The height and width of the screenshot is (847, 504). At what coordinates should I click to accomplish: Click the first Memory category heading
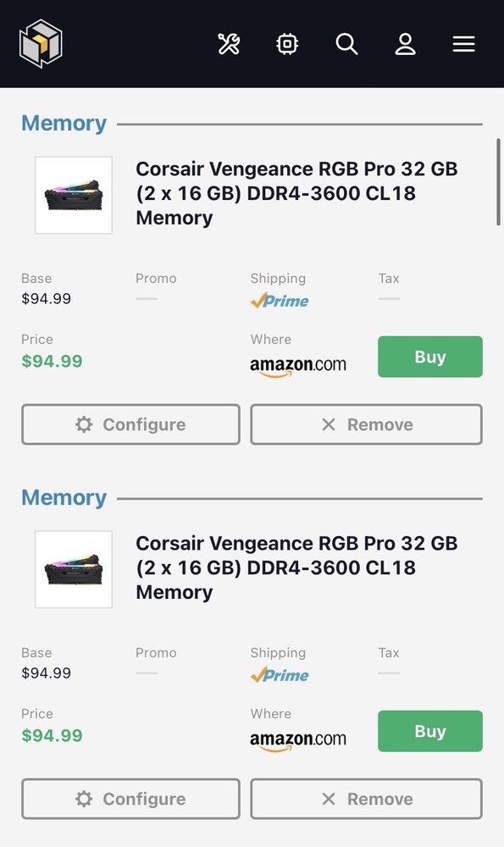point(64,123)
